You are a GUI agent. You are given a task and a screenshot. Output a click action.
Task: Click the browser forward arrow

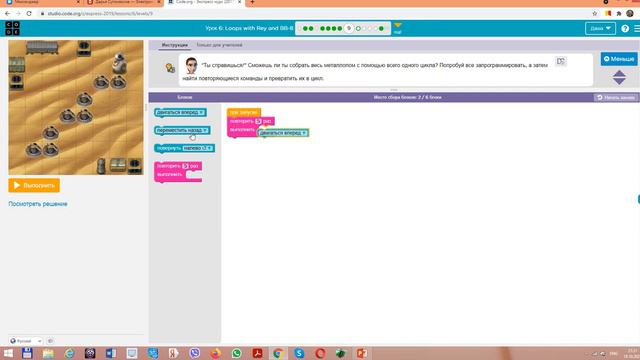[x=18, y=13]
